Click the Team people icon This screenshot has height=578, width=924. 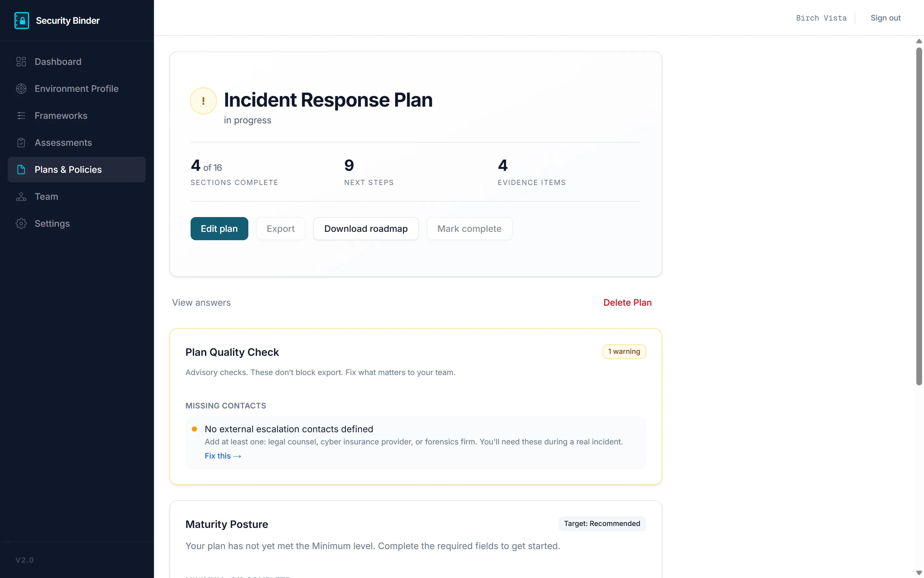(x=21, y=197)
